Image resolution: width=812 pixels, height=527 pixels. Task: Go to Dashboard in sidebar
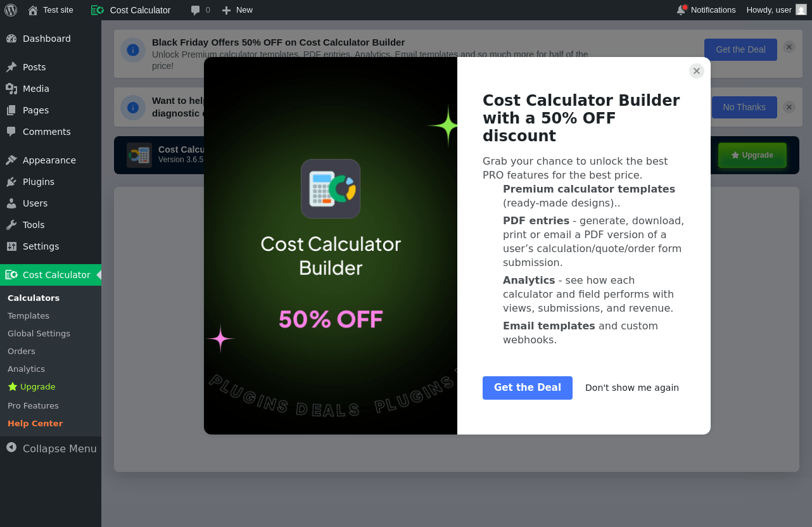[x=51, y=39]
